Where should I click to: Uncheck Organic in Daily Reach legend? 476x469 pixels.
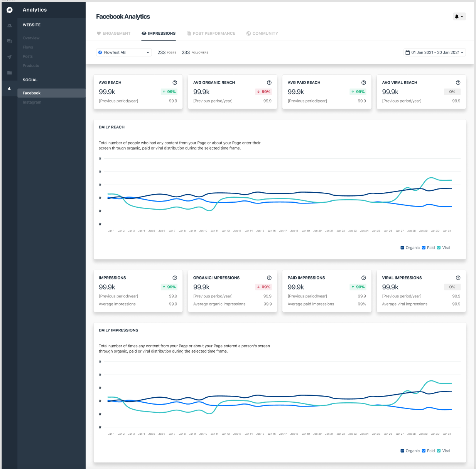point(403,248)
